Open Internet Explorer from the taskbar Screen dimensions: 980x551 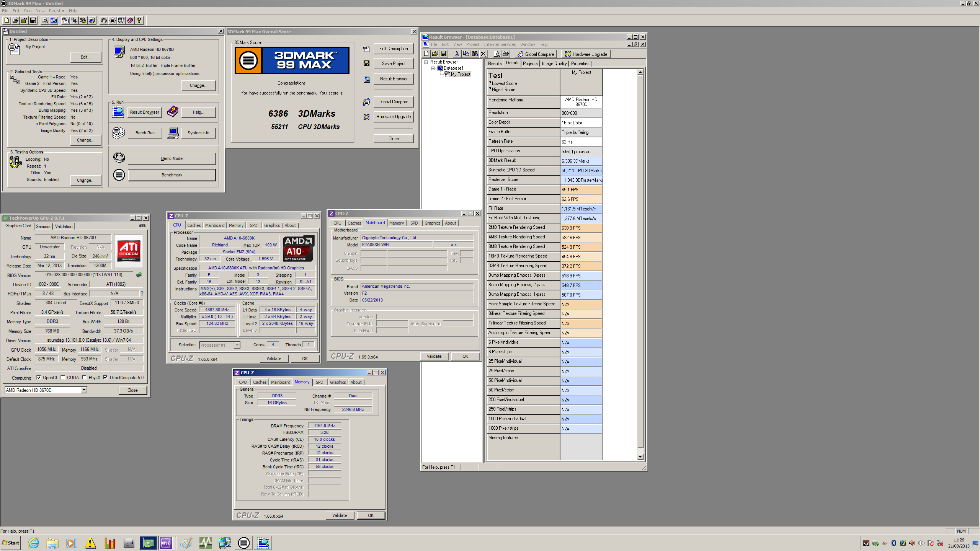click(x=34, y=543)
